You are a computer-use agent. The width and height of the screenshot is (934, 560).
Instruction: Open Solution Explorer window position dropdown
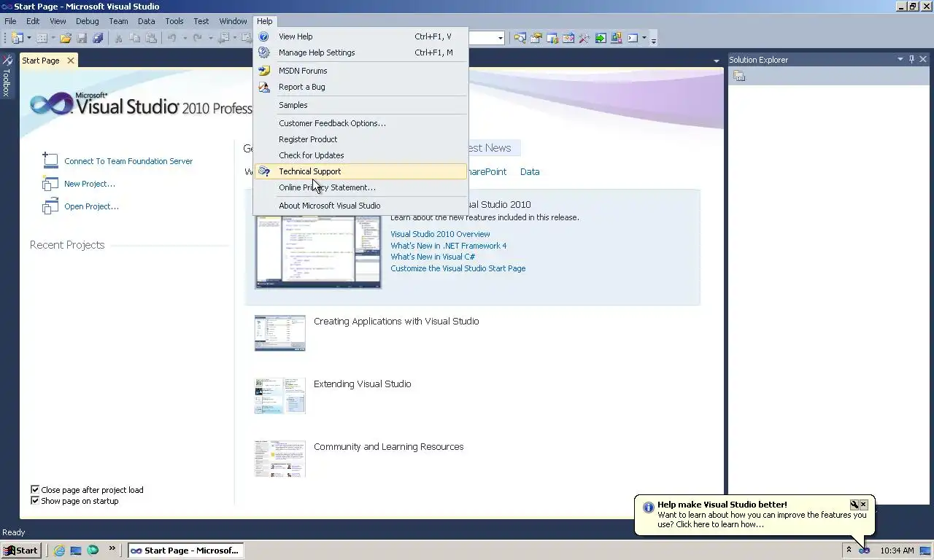pyautogui.click(x=900, y=60)
